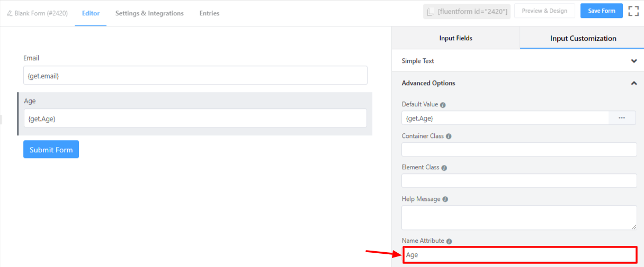Click the Container Class info icon
Screen dimensions: 644x267
449,136
